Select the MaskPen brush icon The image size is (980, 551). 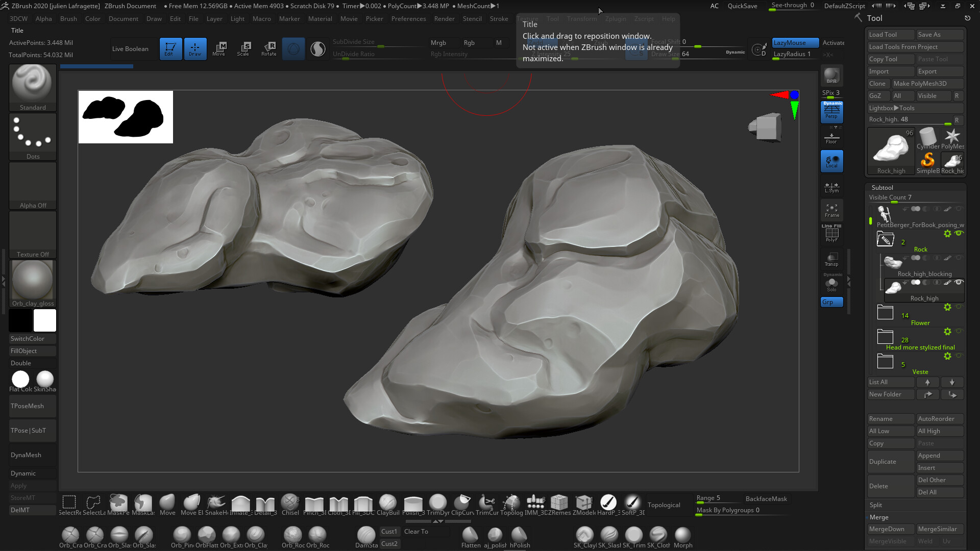point(118,505)
